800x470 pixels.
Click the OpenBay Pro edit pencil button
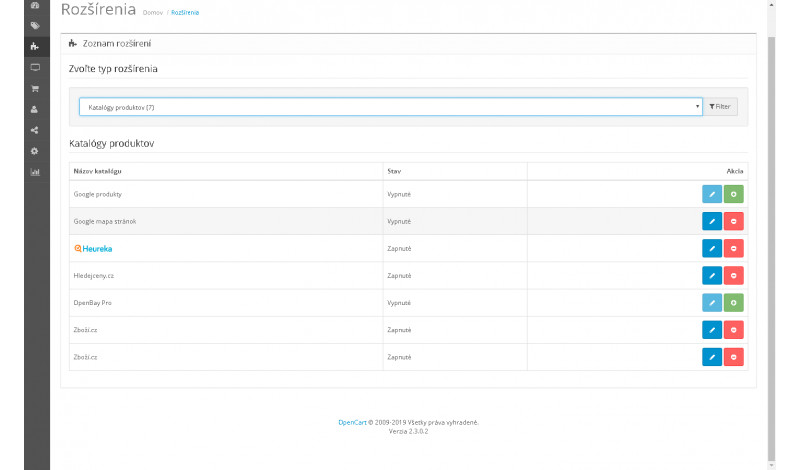point(712,303)
